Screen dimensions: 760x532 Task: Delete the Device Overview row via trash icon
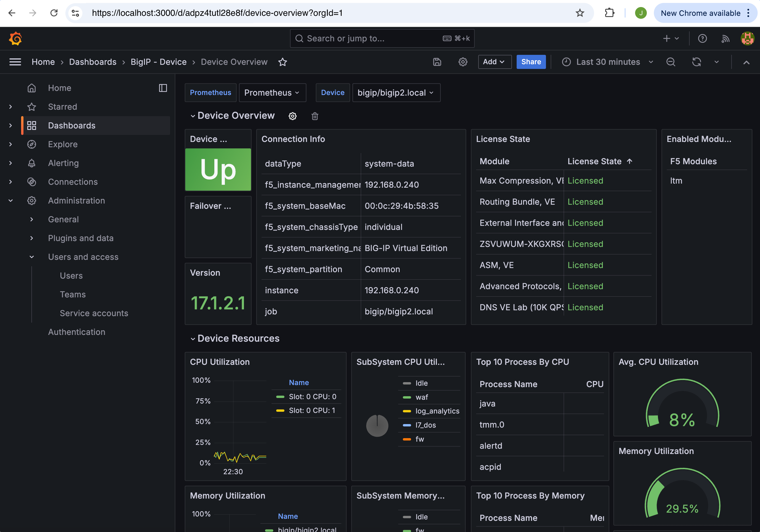[314, 116]
